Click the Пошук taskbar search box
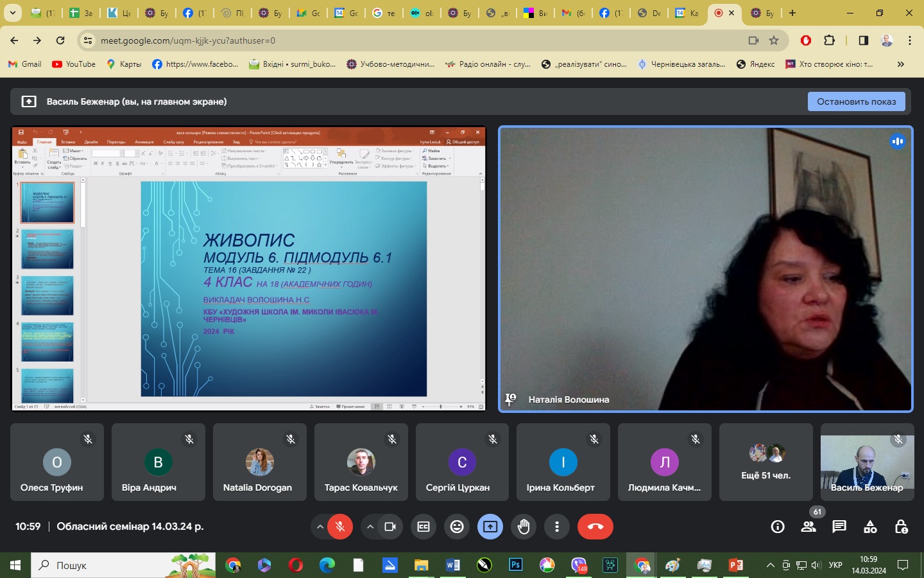924x578 pixels. [x=124, y=565]
